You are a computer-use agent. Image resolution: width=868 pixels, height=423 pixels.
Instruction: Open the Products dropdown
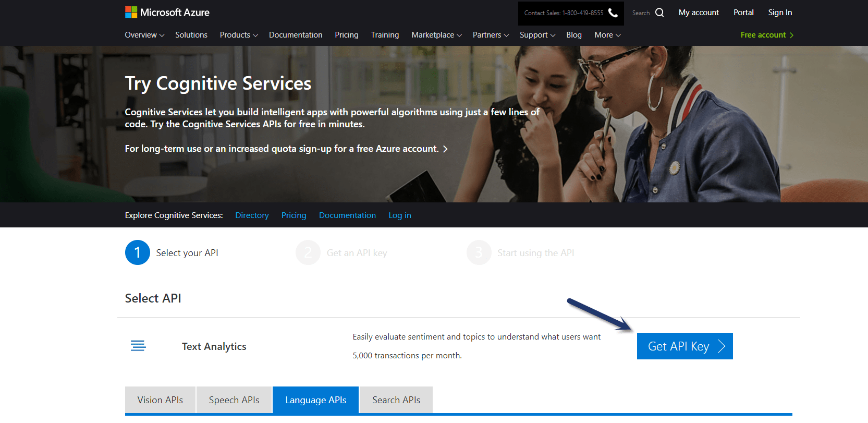coord(239,35)
